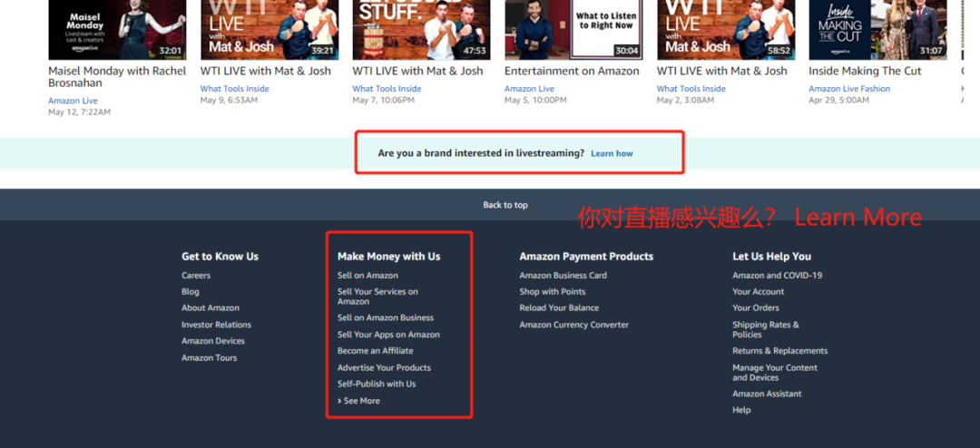Screen dimensions: 980x448
Task: Open the Your Orders link
Action: (756, 307)
